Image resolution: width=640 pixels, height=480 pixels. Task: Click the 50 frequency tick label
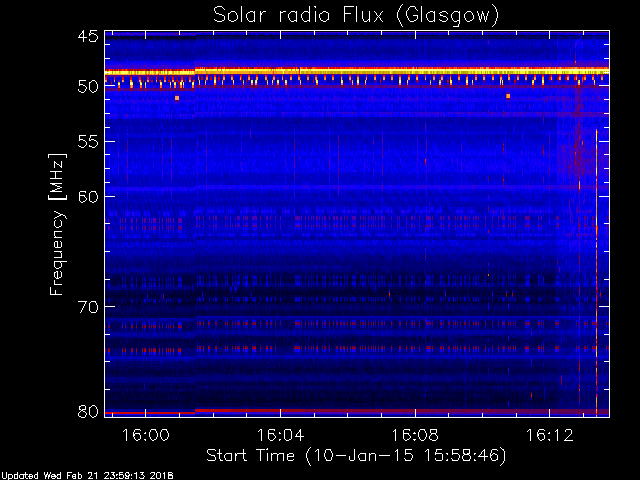pyautogui.click(x=88, y=87)
